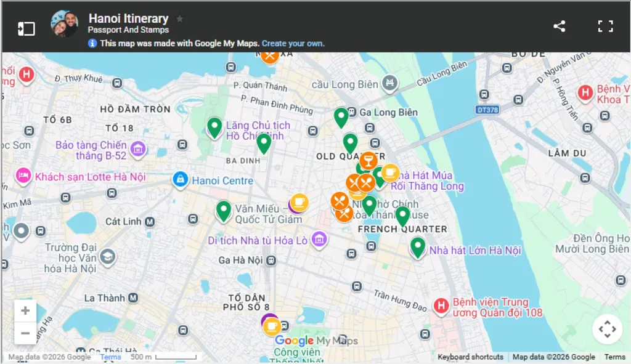Screen dimensions: 631x364
Task: Click the FRENCH QUARTER district label
Action: point(402,229)
